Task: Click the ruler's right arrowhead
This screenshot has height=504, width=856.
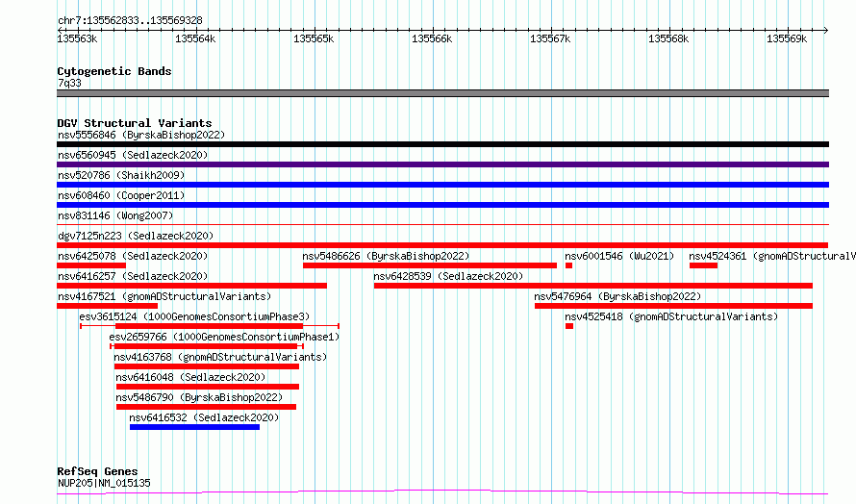Action: coord(826,31)
